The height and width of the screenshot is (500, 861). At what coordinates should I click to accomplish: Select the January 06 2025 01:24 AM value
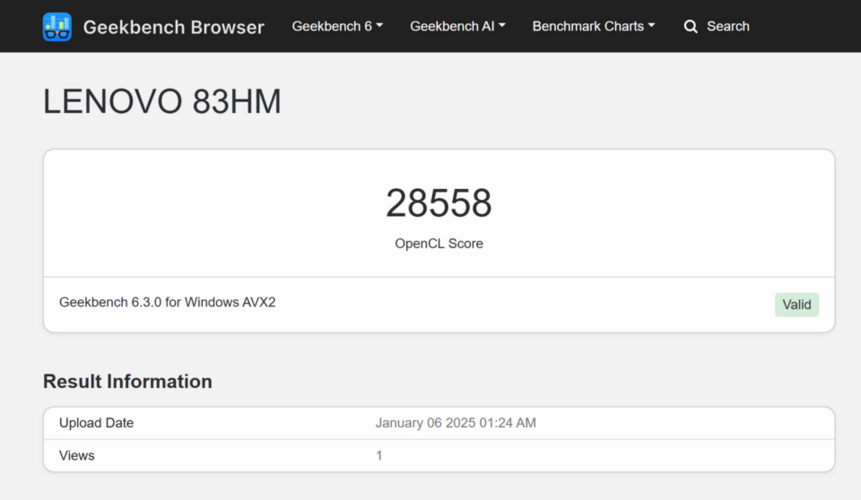pyautogui.click(x=456, y=423)
